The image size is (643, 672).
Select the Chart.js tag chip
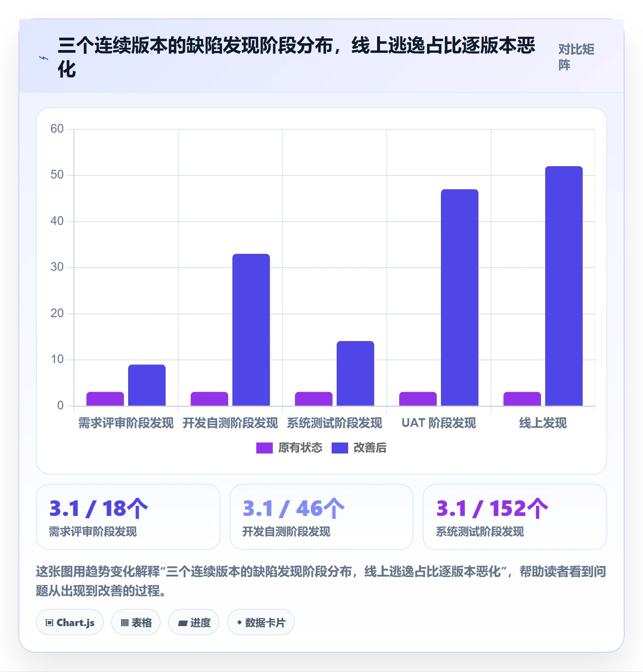70,622
